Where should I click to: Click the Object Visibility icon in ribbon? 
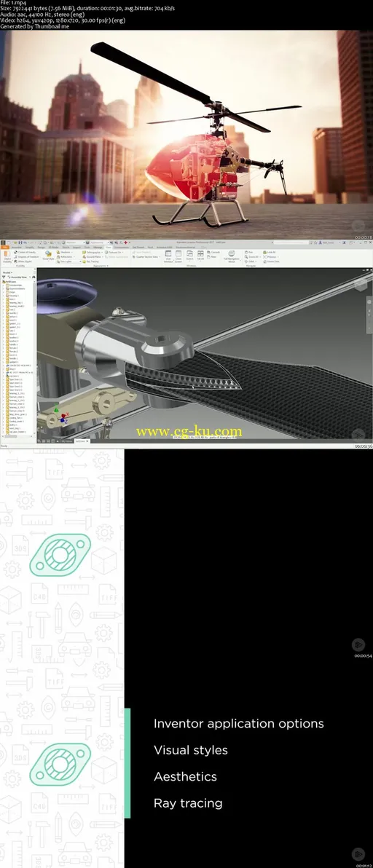tap(7, 256)
